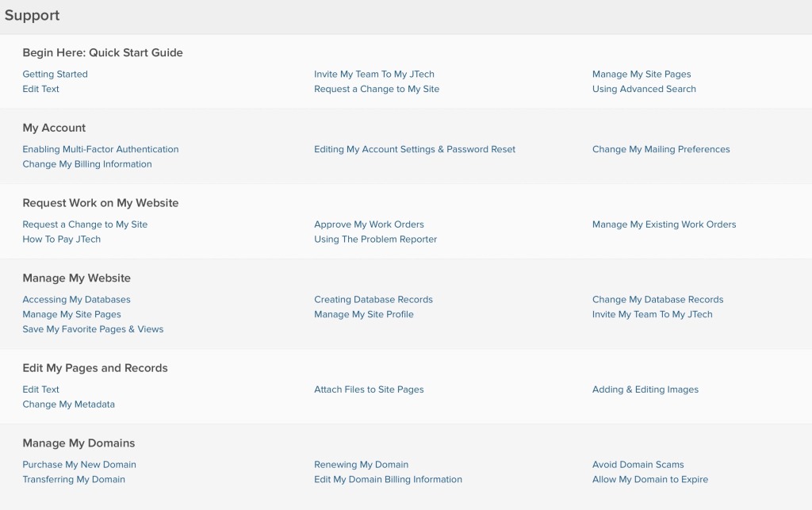Select the Manage My Domains heading
Screen dimensions: 812x510
(x=79, y=443)
